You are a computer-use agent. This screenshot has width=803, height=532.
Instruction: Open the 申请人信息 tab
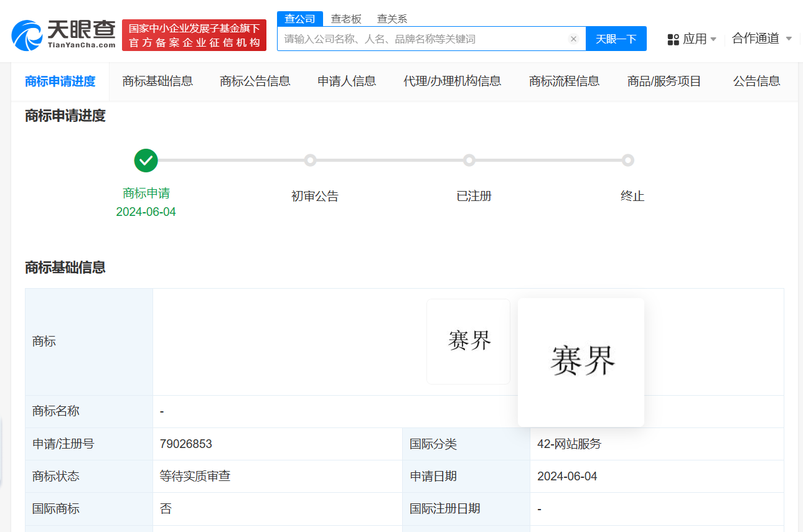(347, 81)
